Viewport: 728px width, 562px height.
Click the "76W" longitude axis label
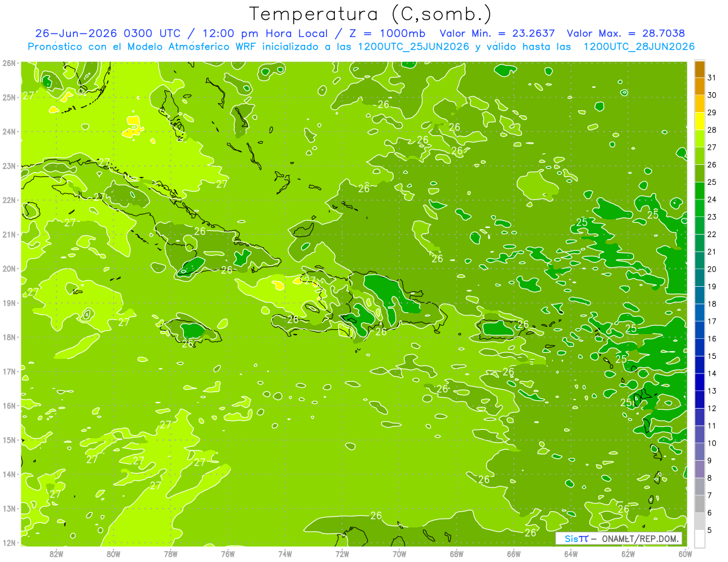pos(227,554)
